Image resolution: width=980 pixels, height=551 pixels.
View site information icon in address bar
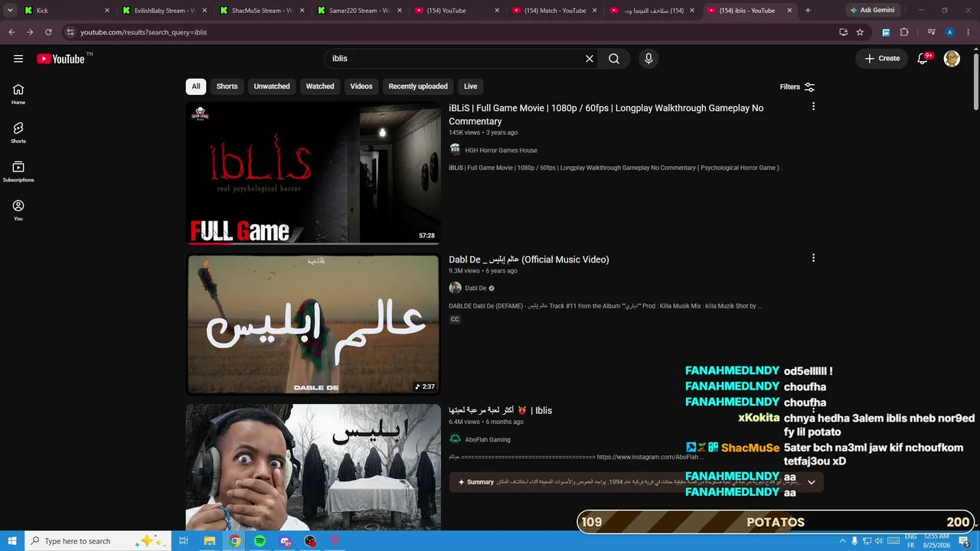70,32
